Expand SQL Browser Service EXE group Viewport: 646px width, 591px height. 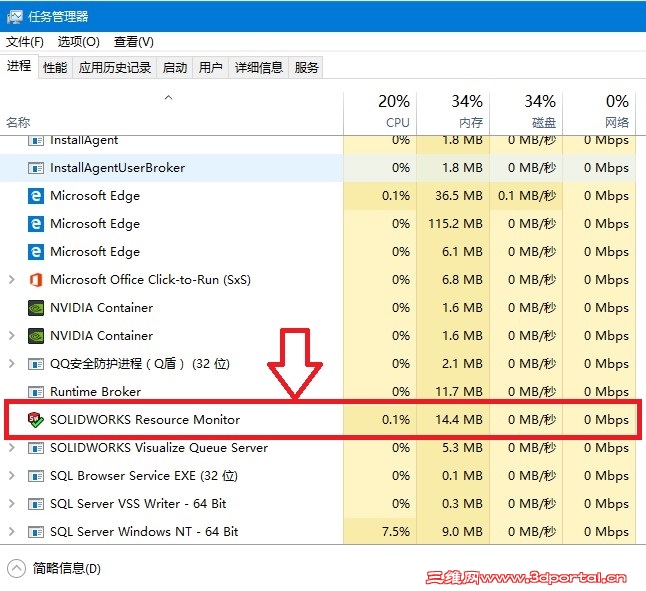point(12,476)
